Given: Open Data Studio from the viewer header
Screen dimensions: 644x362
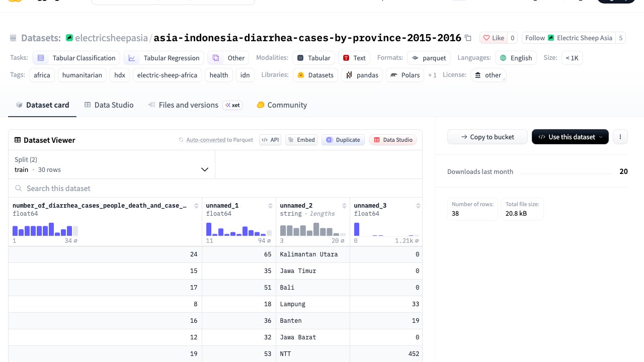Looking at the screenshot, I should [393, 140].
